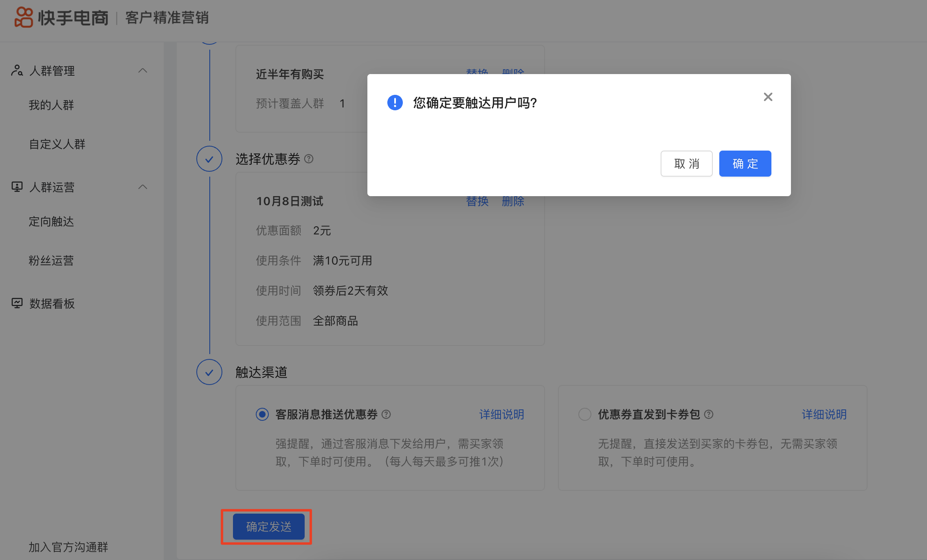Click the blue exclamation icon in dialog
The image size is (927, 560).
point(395,103)
